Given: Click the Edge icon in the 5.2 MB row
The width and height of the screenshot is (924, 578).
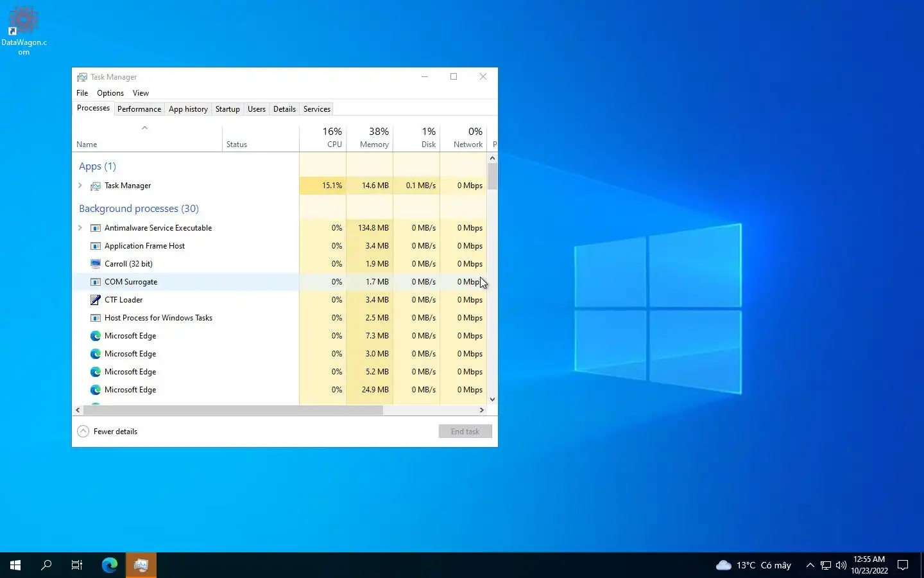Looking at the screenshot, I should [96, 372].
